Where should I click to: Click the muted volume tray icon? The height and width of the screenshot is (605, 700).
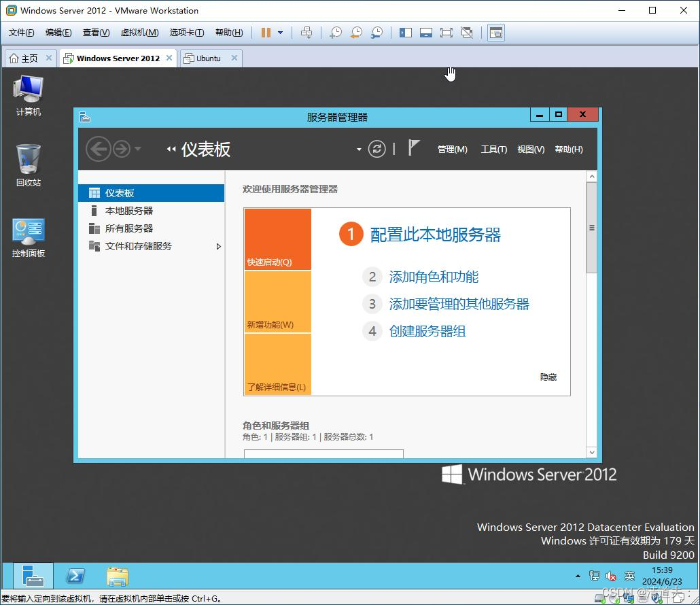tap(611, 576)
